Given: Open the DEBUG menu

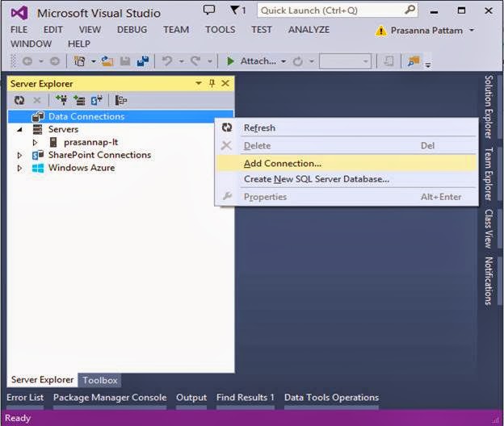Looking at the screenshot, I should click(132, 30).
